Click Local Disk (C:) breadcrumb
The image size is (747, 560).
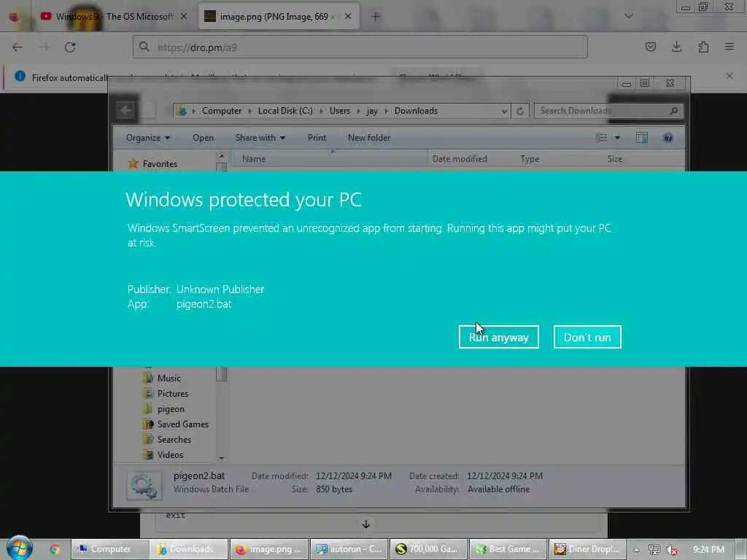tap(285, 111)
